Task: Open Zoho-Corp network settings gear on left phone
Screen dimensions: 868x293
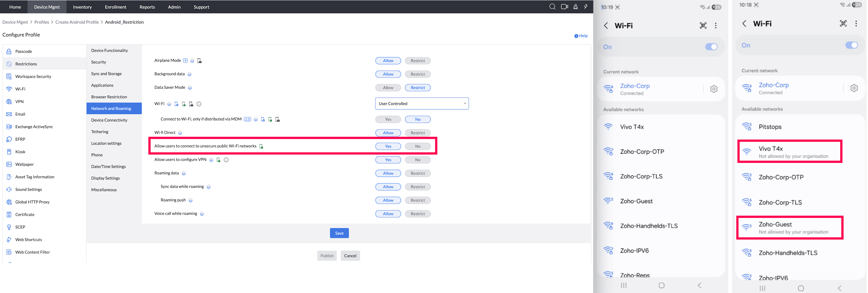Action: coord(714,89)
